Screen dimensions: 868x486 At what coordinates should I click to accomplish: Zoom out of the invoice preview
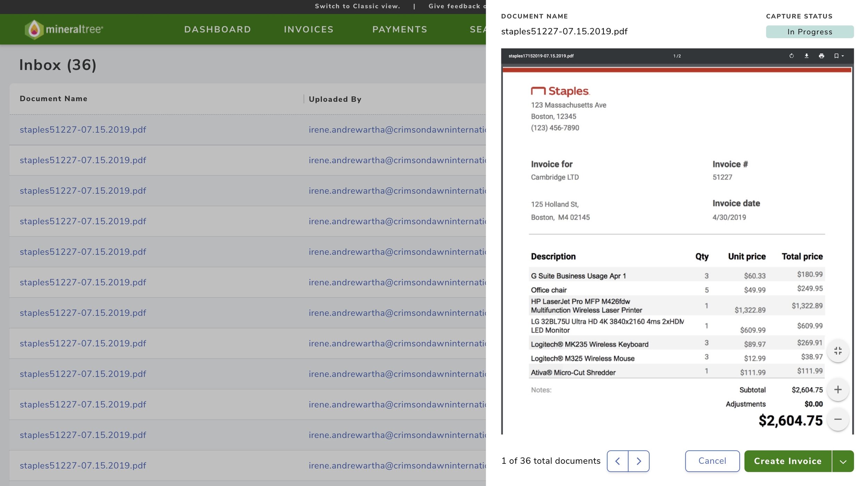coord(838,419)
